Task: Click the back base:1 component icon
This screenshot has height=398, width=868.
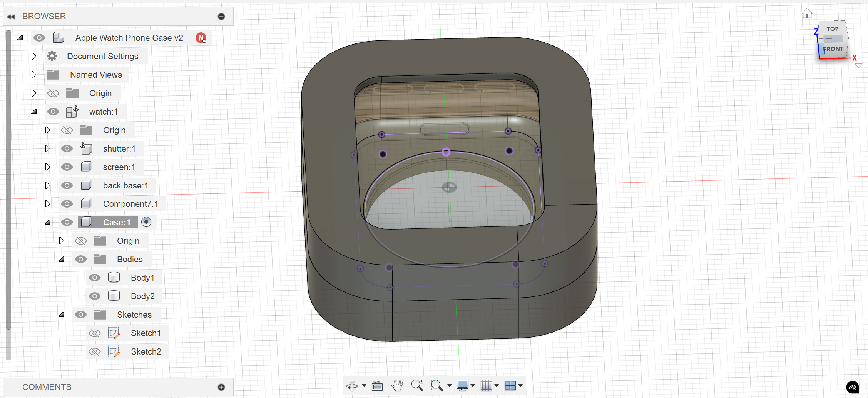Action: [x=86, y=185]
